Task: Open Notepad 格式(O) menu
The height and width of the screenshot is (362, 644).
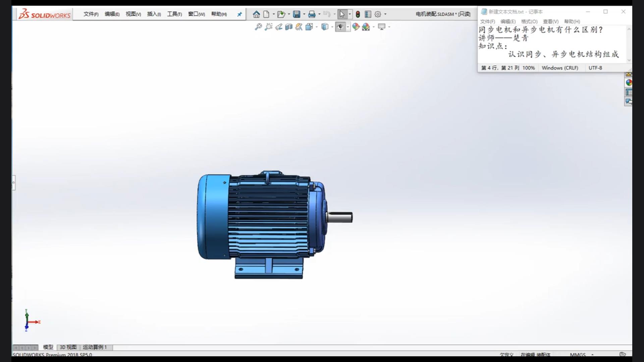Action: click(529, 21)
